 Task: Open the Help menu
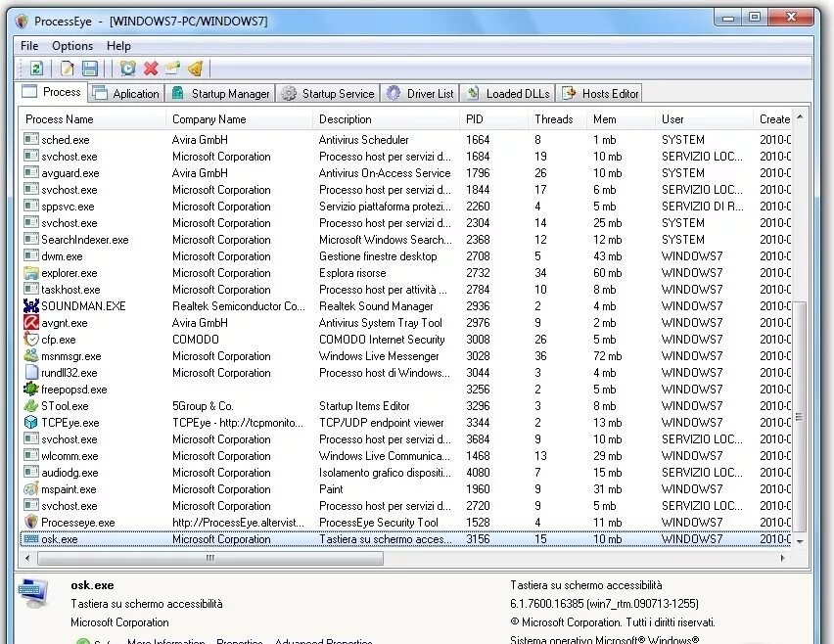point(118,46)
